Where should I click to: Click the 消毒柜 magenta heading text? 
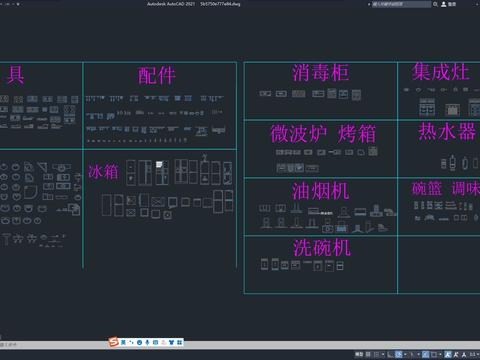[x=320, y=73]
